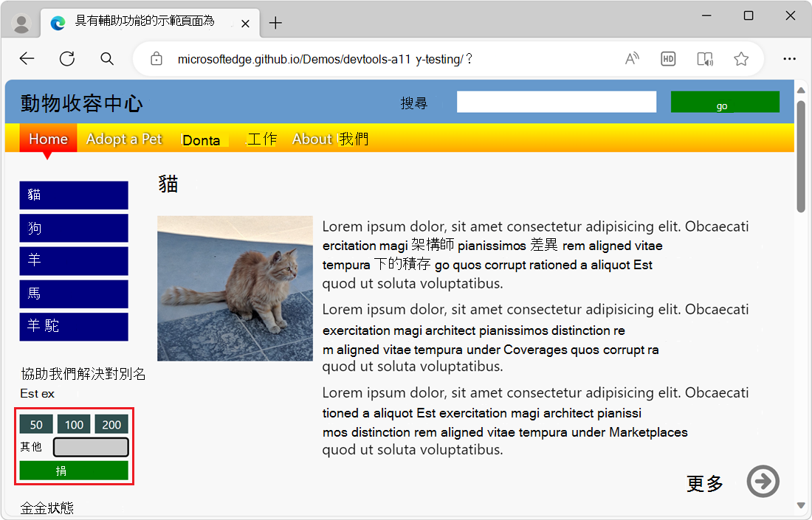Add page to favorites with star icon
This screenshot has height=520, width=812.
point(740,58)
